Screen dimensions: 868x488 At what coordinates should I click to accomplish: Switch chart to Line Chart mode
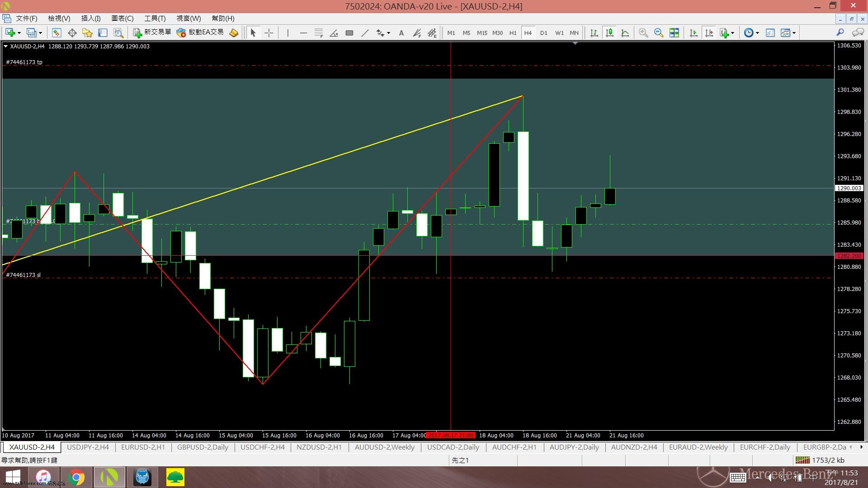coord(625,33)
